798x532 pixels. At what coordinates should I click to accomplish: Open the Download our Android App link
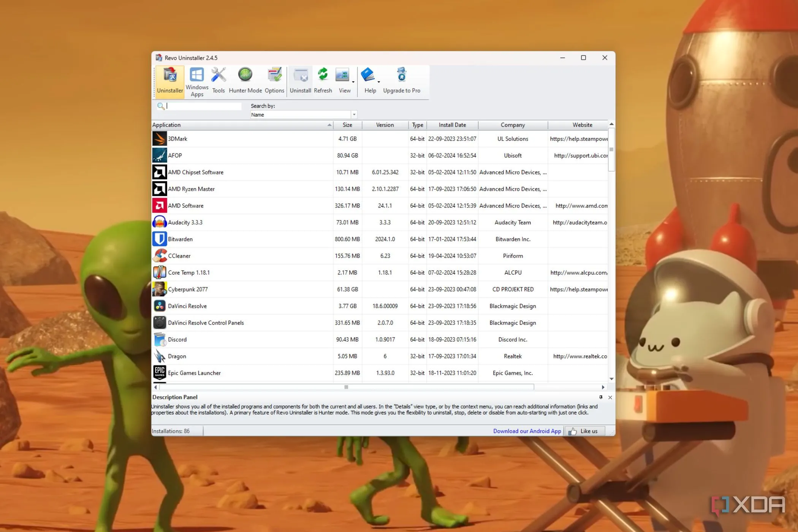[x=527, y=431]
